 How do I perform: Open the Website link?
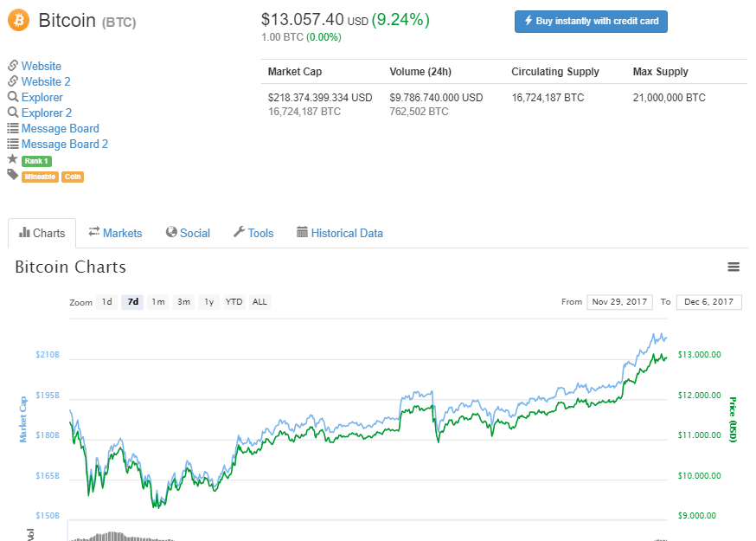(x=42, y=66)
